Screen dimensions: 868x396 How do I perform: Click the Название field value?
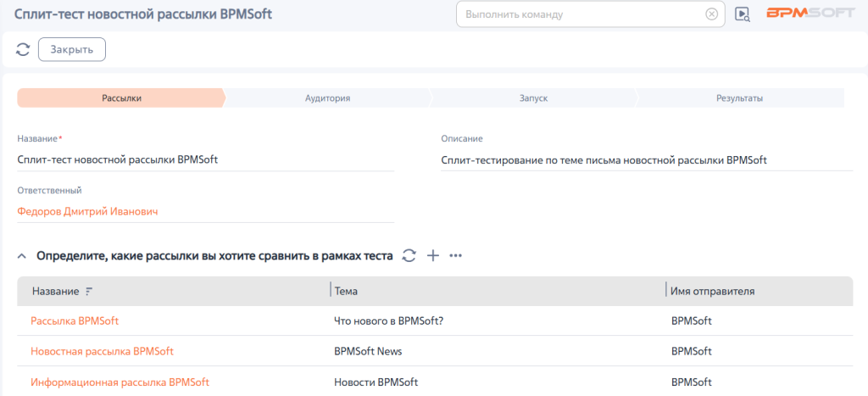(117, 160)
